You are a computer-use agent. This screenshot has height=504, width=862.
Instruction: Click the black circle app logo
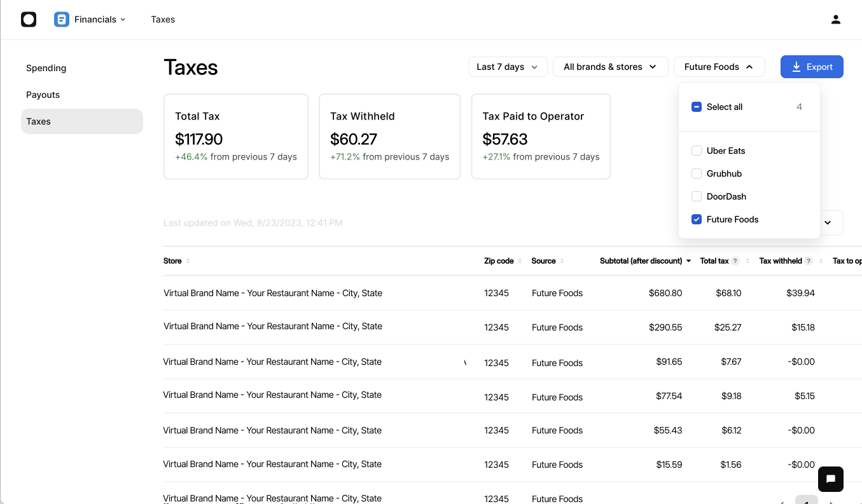(29, 20)
